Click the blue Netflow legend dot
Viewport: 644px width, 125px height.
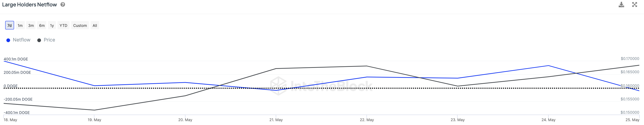click(8, 40)
